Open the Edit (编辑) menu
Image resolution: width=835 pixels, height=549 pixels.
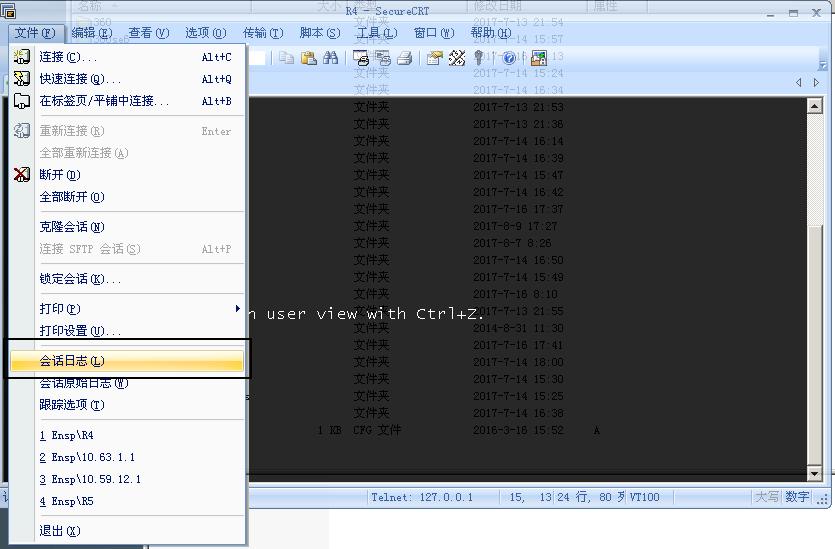[x=90, y=33]
